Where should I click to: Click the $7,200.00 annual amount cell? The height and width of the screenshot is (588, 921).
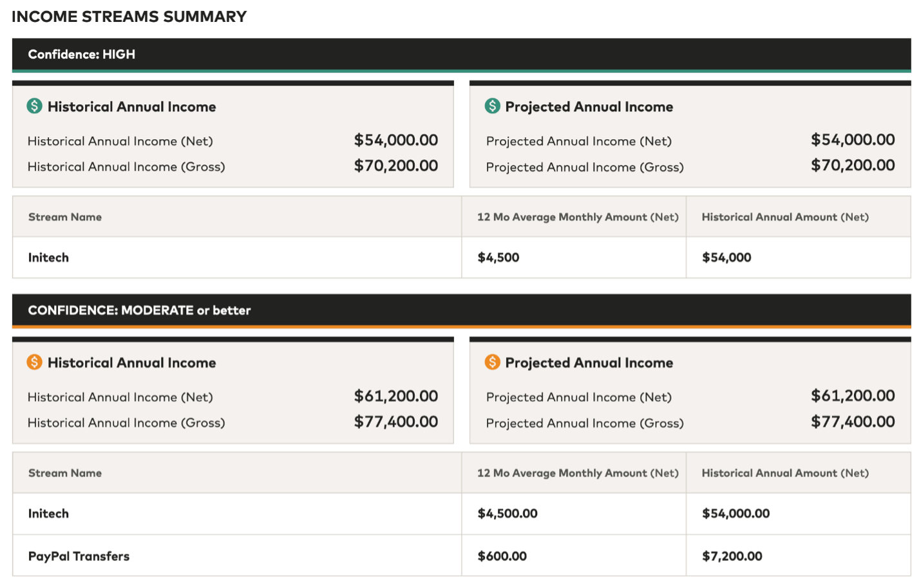(732, 556)
